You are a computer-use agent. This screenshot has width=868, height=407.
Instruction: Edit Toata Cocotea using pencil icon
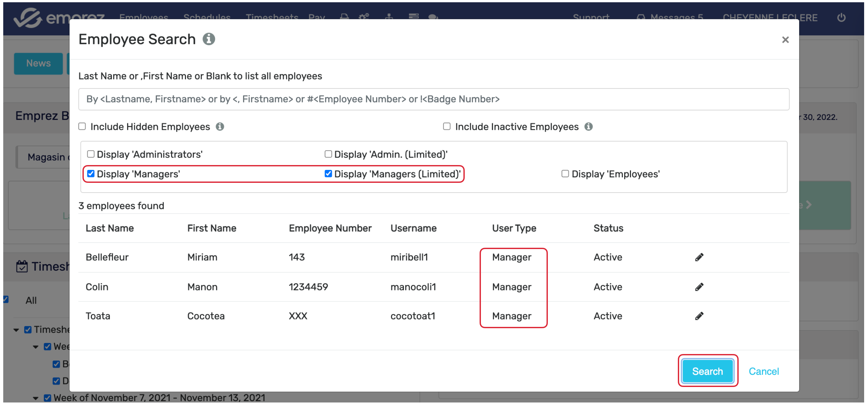click(699, 316)
